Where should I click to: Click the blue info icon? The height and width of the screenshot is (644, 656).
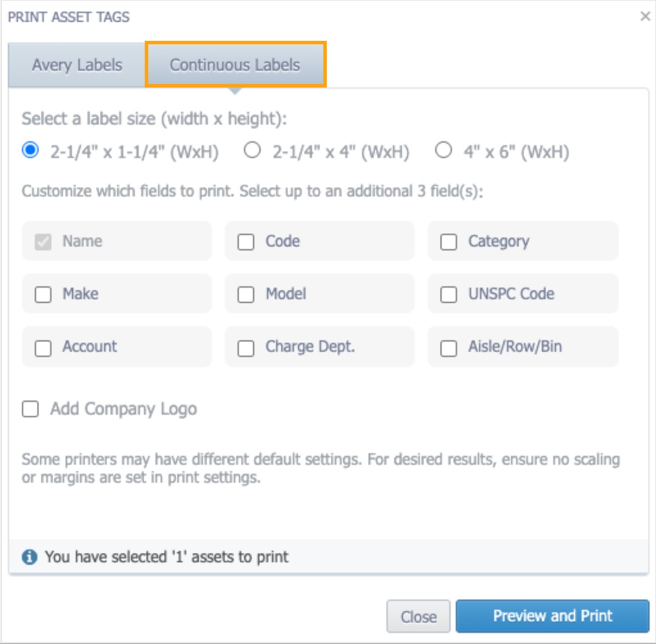coord(29,557)
